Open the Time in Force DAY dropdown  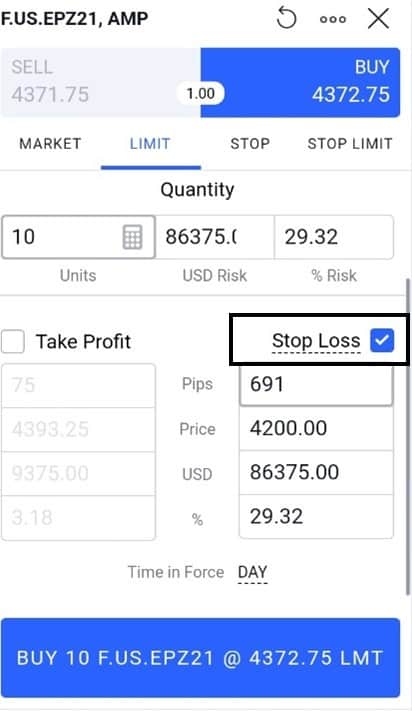(252, 572)
